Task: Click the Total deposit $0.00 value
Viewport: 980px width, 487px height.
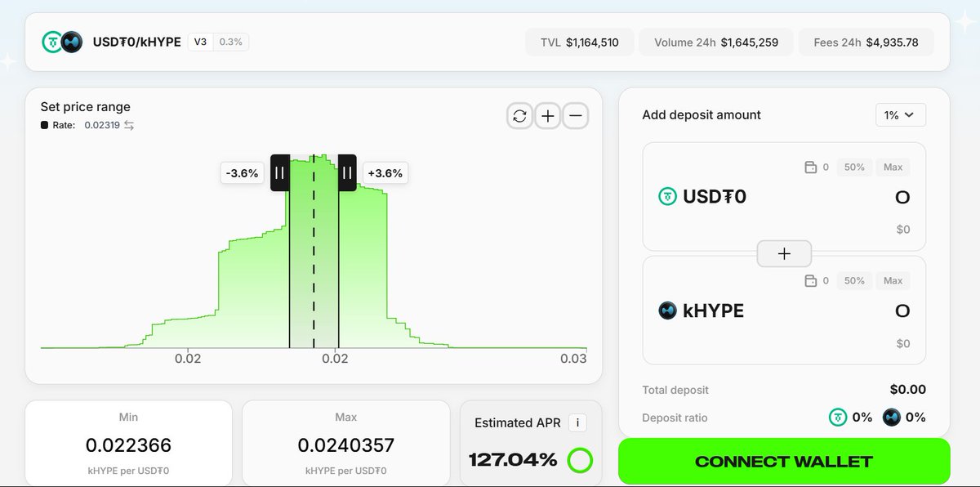Action: [x=908, y=390]
